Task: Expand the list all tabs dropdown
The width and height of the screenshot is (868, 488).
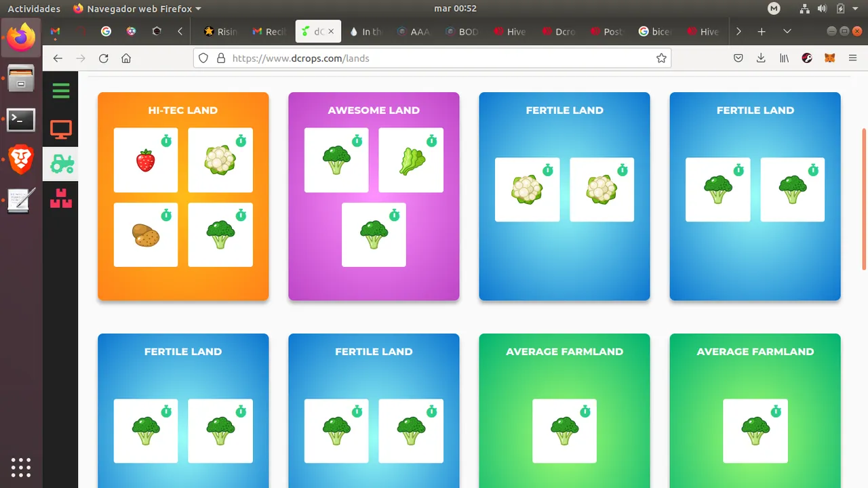Action: point(787,31)
